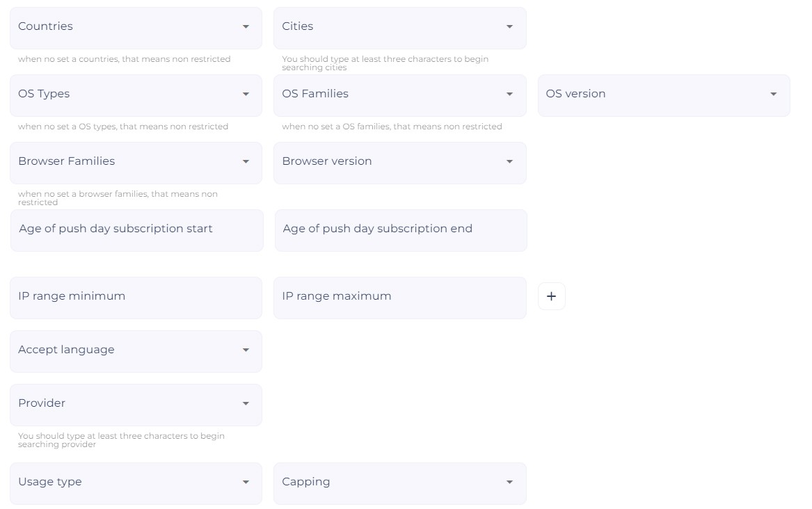Open the OS Types selector
The image size is (812, 509).
tap(136, 95)
